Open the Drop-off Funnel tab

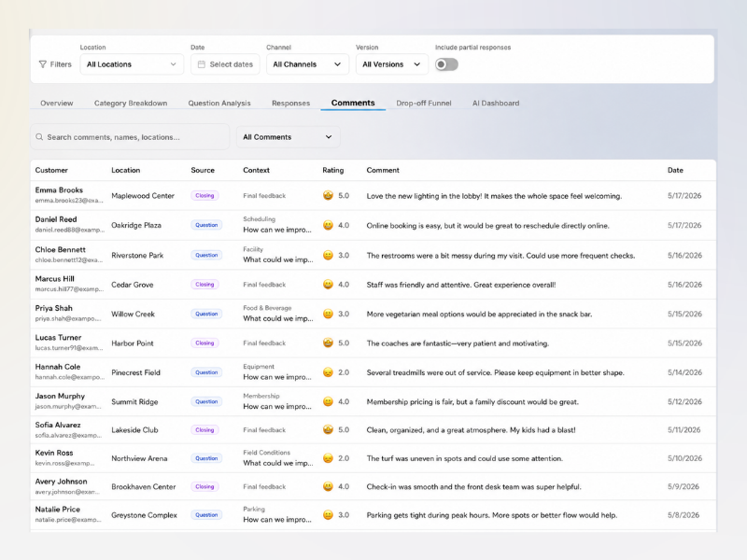pyautogui.click(x=424, y=103)
